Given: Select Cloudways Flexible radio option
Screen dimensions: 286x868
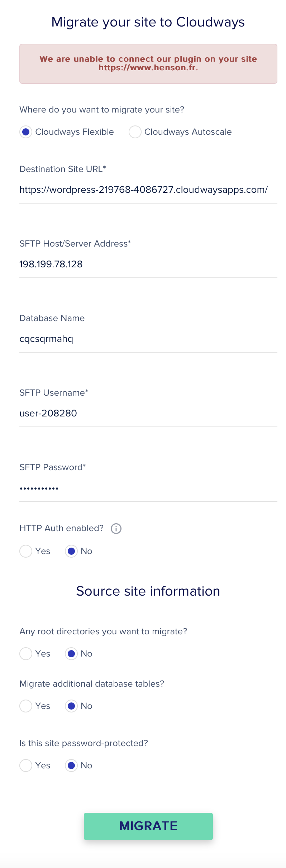Looking at the screenshot, I should pyautogui.click(x=26, y=132).
